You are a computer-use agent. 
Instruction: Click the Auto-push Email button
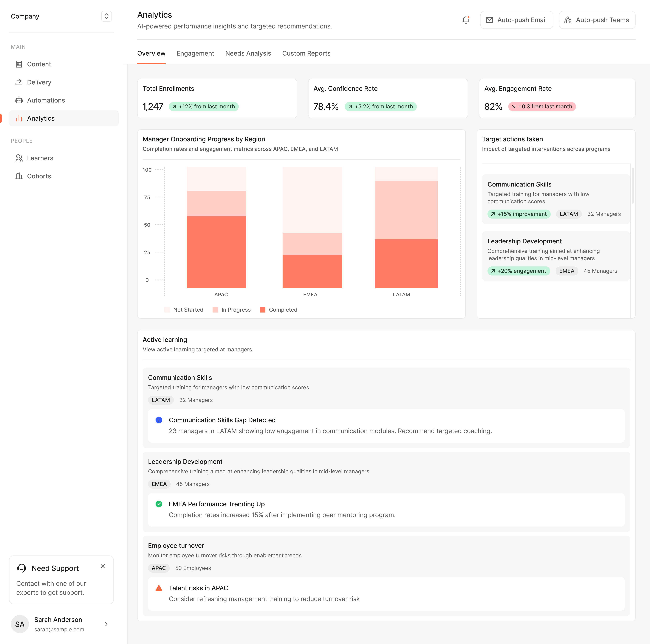(x=516, y=20)
